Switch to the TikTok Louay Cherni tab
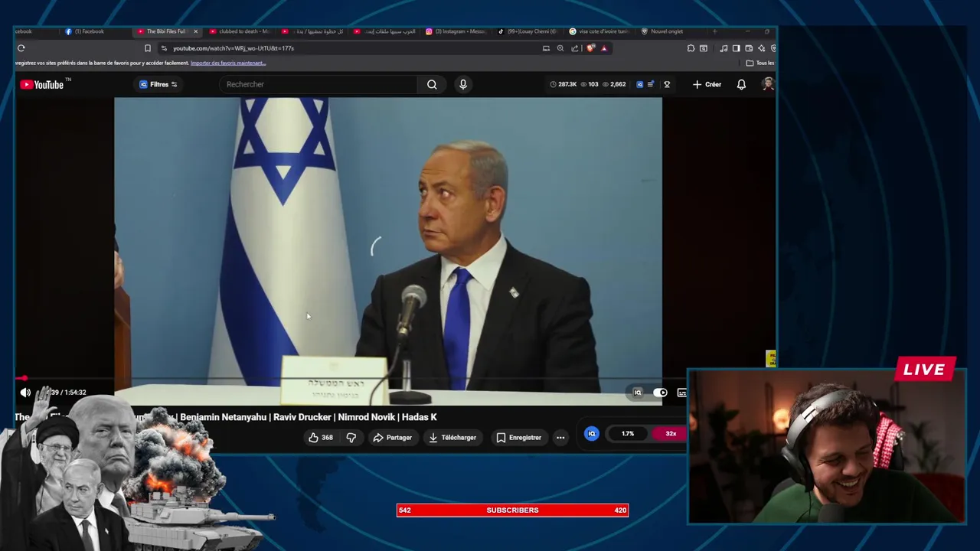The height and width of the screenshot is (551, 980). tap(528, 31)
